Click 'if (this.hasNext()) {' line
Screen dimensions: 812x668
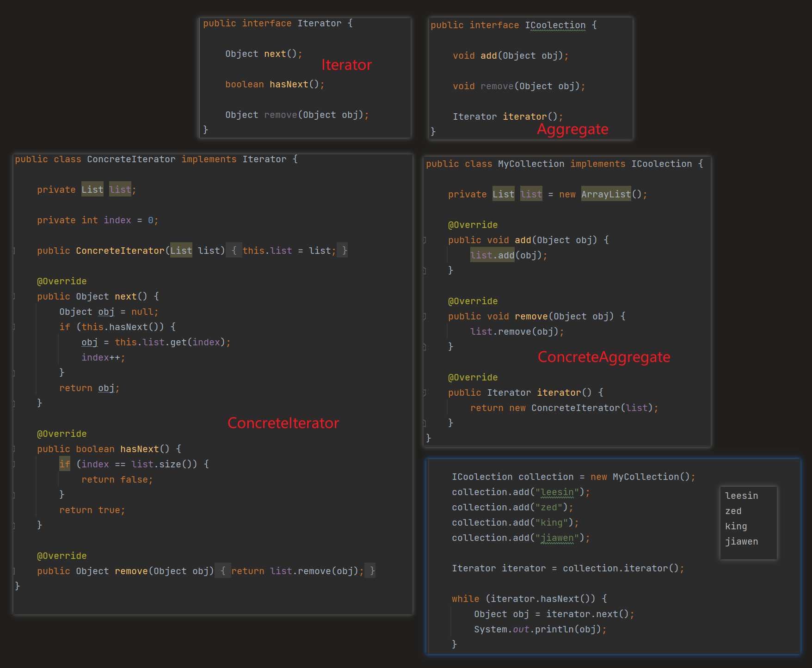click(117, 327)
